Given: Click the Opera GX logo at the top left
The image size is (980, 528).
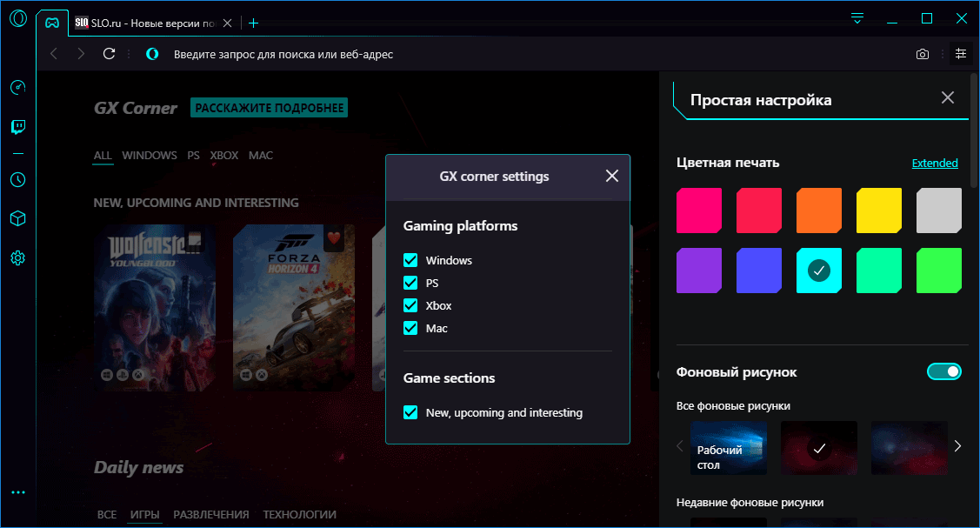Looking at the screenshot, I should [17, 17].
